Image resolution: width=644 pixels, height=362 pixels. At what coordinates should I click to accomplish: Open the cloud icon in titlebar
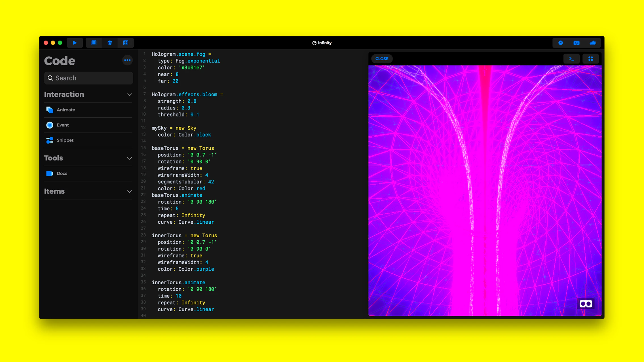[593, 43]
